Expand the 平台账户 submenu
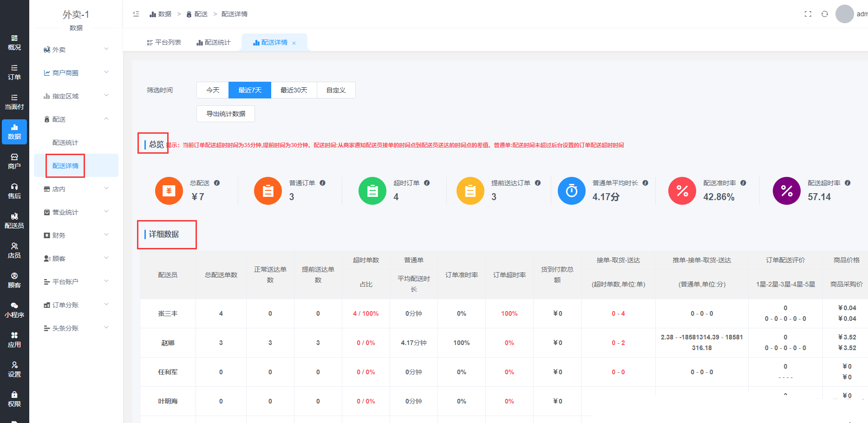This screenshot has height=423, width=868. click(106, 281)
